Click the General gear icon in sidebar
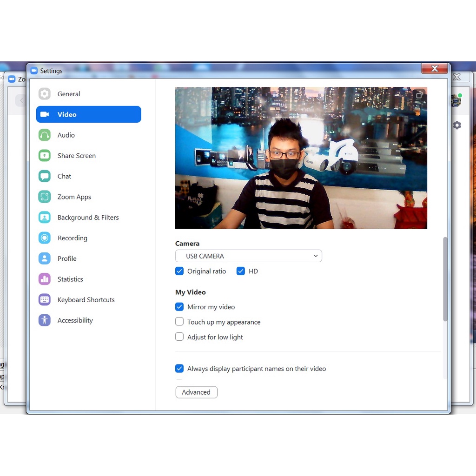The image size is (476, 476). [x=45, y=94]
